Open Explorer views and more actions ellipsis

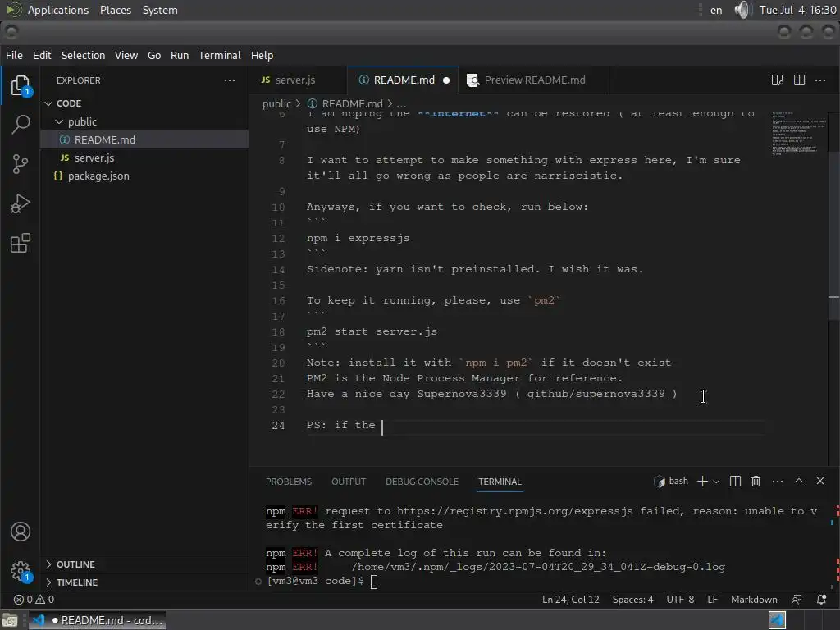coord(230,80)
